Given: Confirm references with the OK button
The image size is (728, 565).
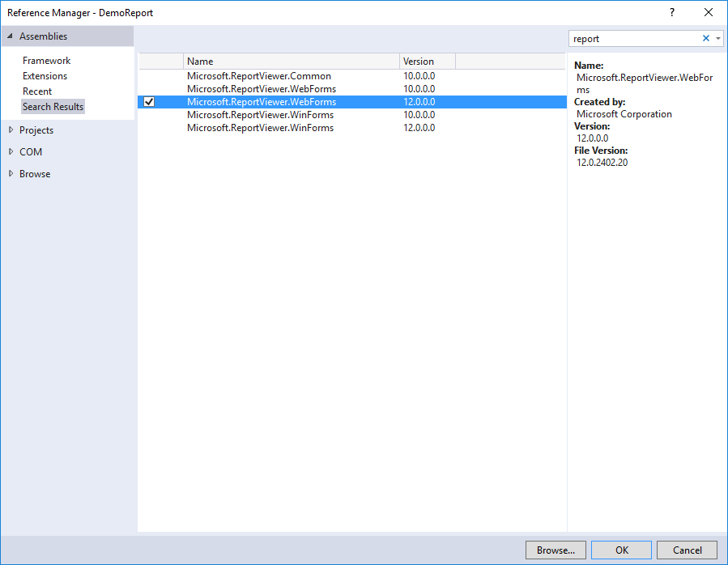Looking at the screenshot, I should (x=620, y=550).
